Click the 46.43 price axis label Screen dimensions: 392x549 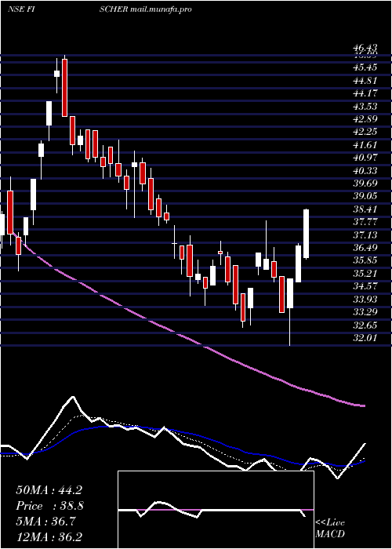point(365,48)
